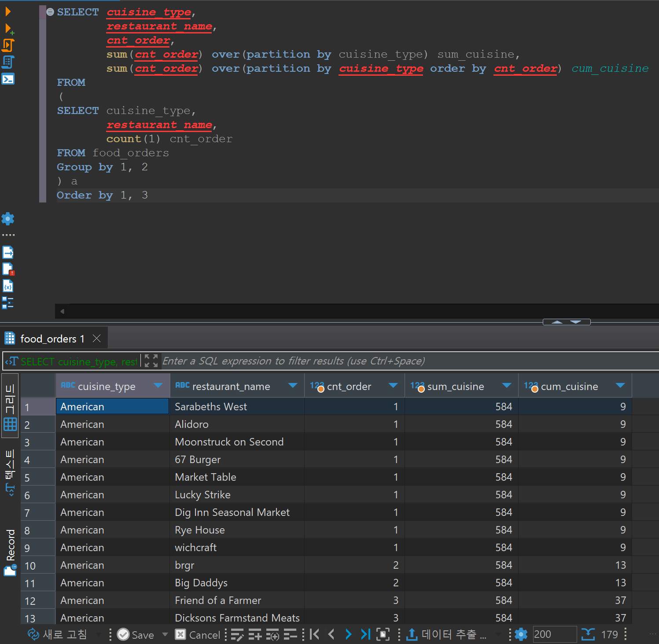The image size is (659, 644).
Task: Click the toolbar overflow dots at far right
Action: [x=652, y=634]
